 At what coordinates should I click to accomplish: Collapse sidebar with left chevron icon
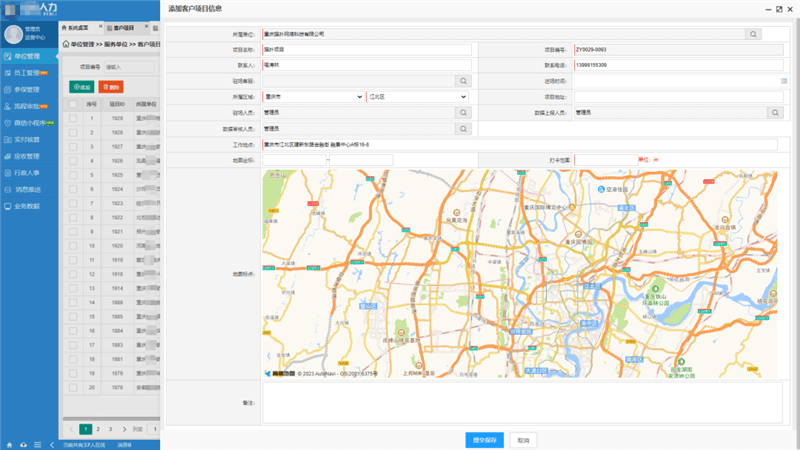coord(52,445)
